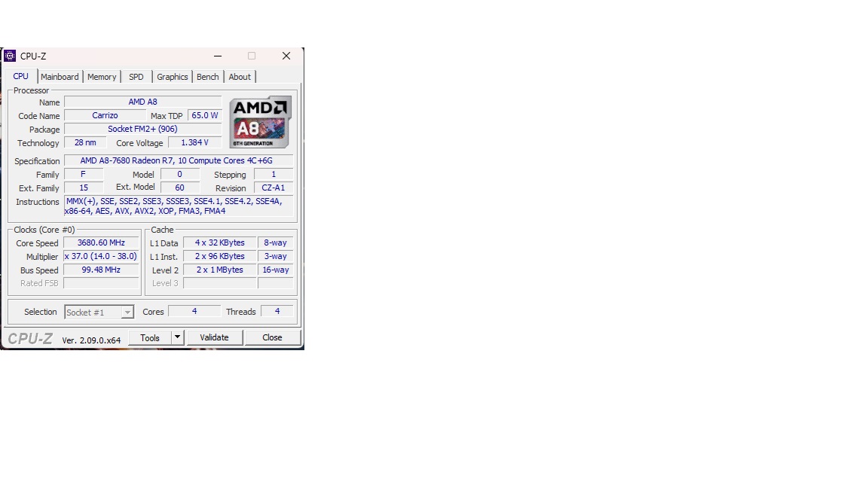
Task: Click the L1 Data 8-way field
Action: (x=276, y=243)
